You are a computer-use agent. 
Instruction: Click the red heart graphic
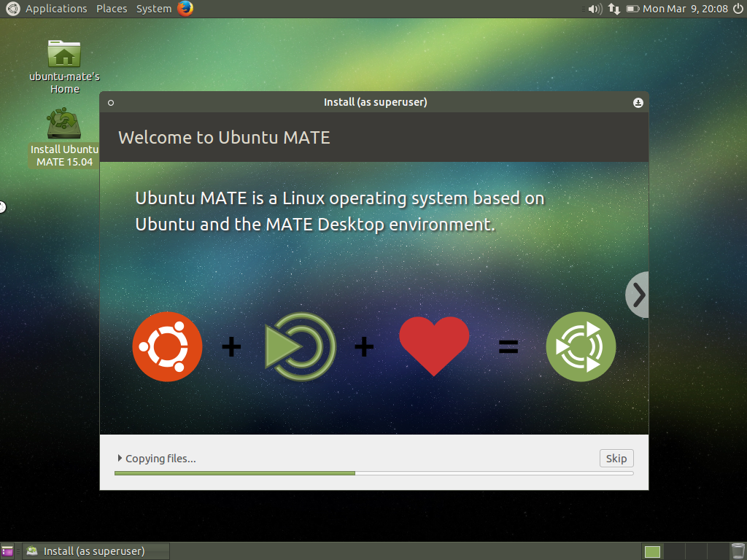pyautogui.click(x=434, y=346)
